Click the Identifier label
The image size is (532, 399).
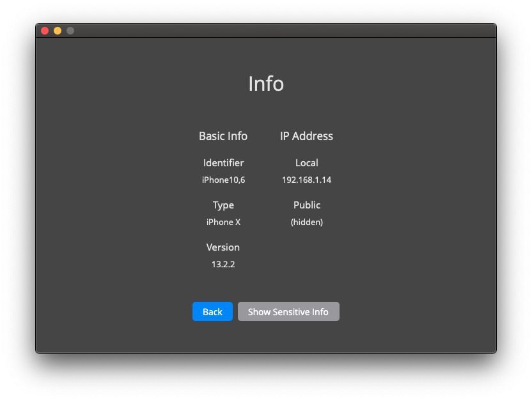(223, 163)
